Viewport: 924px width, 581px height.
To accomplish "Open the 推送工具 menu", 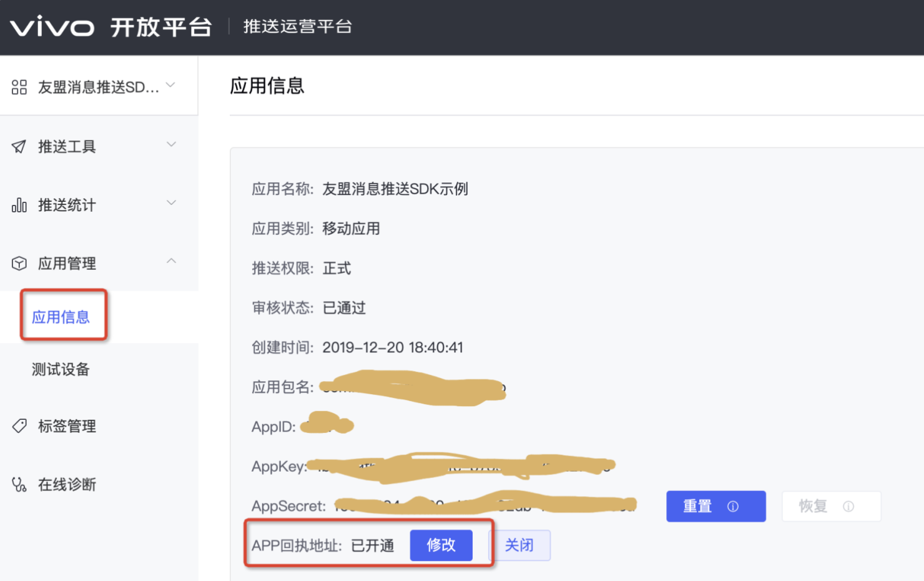I will 99,146.
